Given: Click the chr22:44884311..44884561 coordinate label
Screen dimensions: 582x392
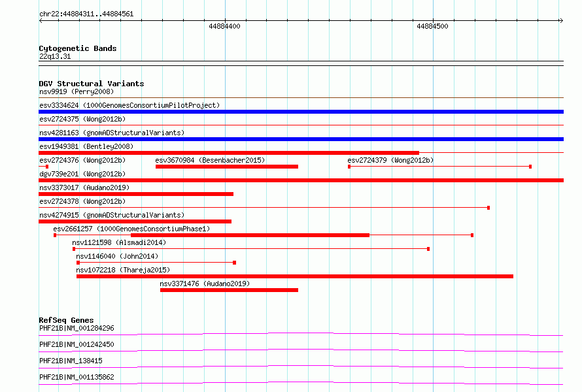Looking at the screenshot, I should click(x=86, y=14).
